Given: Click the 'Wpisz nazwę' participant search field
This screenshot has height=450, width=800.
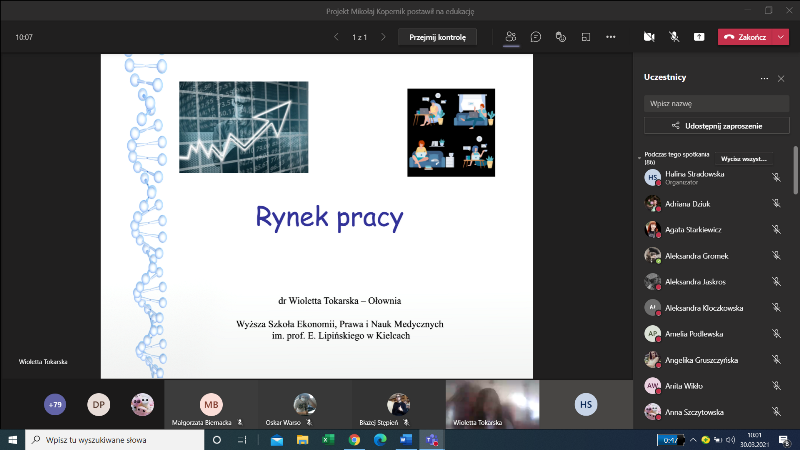Looking at the screenshot, I should coord(717,103).
